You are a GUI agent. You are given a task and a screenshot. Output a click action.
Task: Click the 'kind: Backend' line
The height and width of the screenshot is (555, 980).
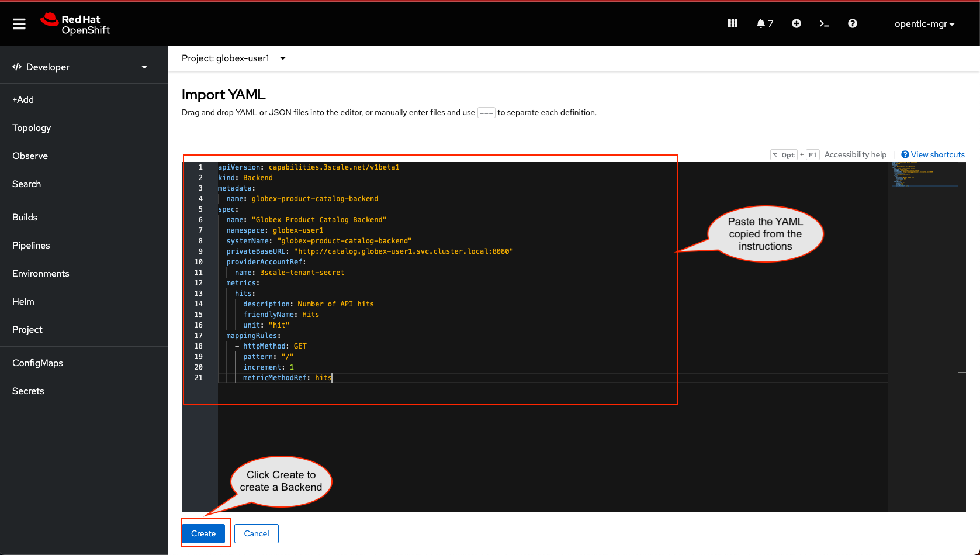tap(245, 178)
